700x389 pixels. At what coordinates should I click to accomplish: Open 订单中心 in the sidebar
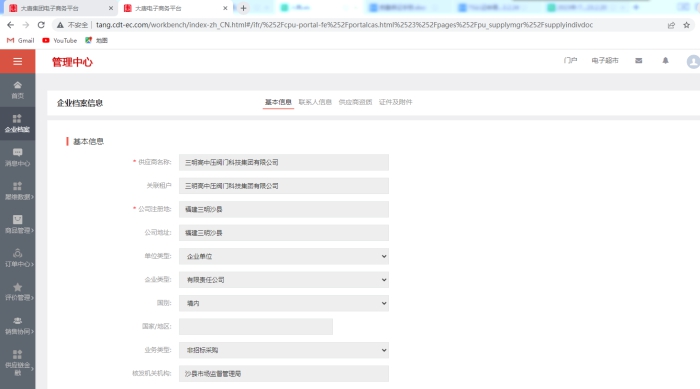tap(17, 258)
